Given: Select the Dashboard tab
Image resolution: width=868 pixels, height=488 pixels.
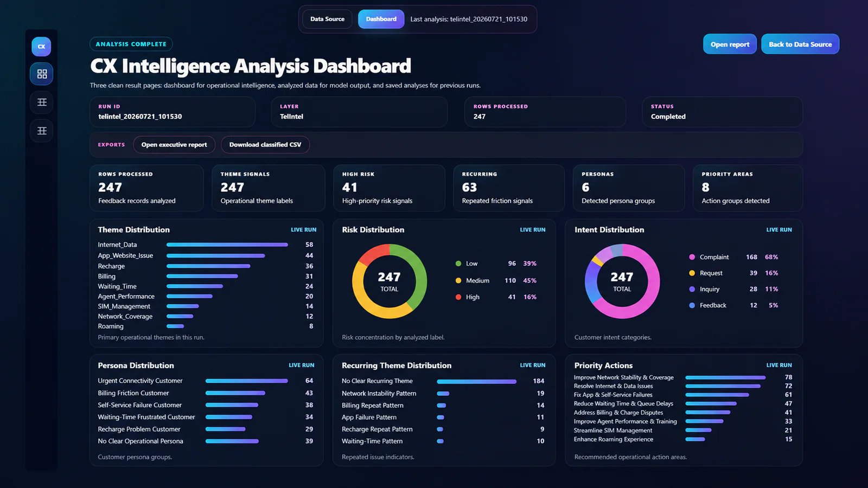Looking at the screenshot, I should point(381,19).
